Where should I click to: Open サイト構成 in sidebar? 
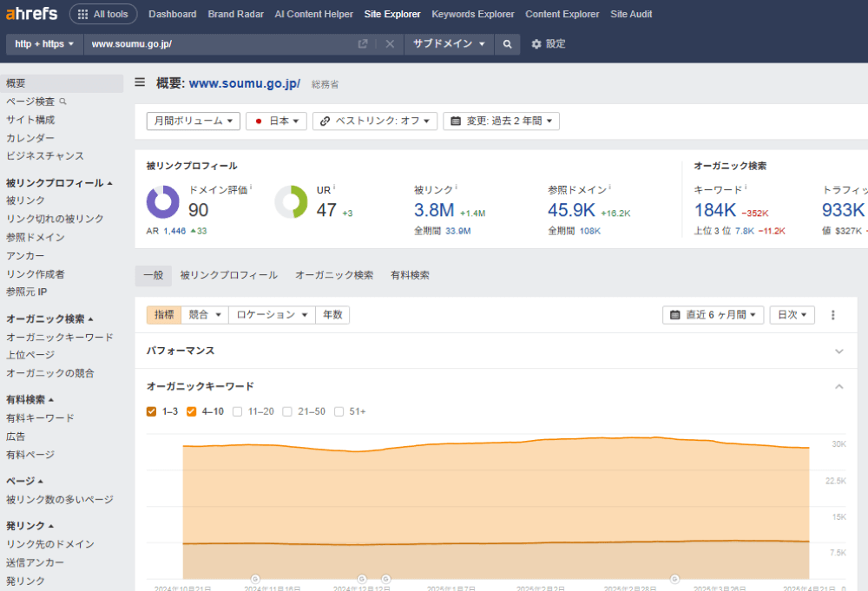[x=30, y=120]
